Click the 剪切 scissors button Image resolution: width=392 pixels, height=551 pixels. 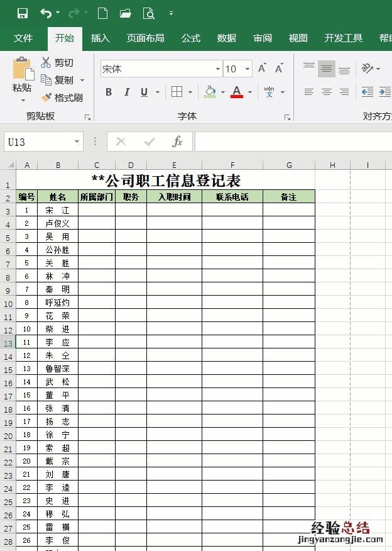click(x=57, y=62)
